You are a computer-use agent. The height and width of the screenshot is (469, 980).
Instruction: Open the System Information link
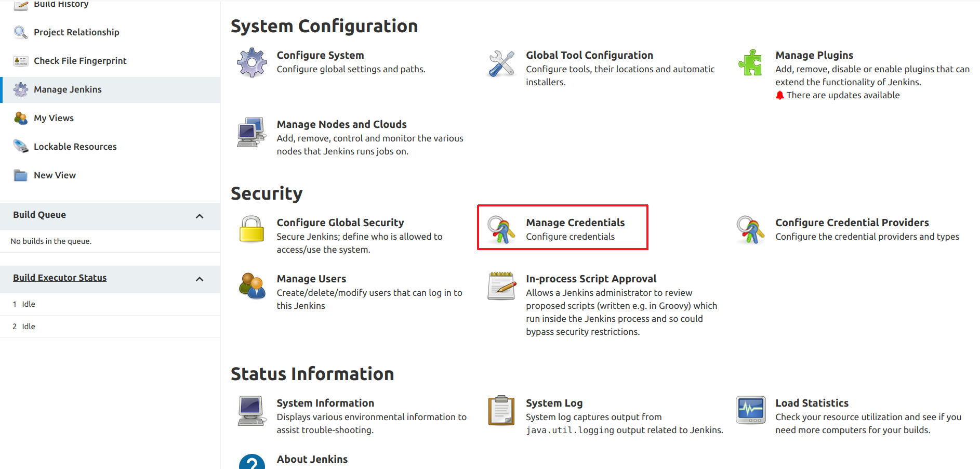point(325,403)
